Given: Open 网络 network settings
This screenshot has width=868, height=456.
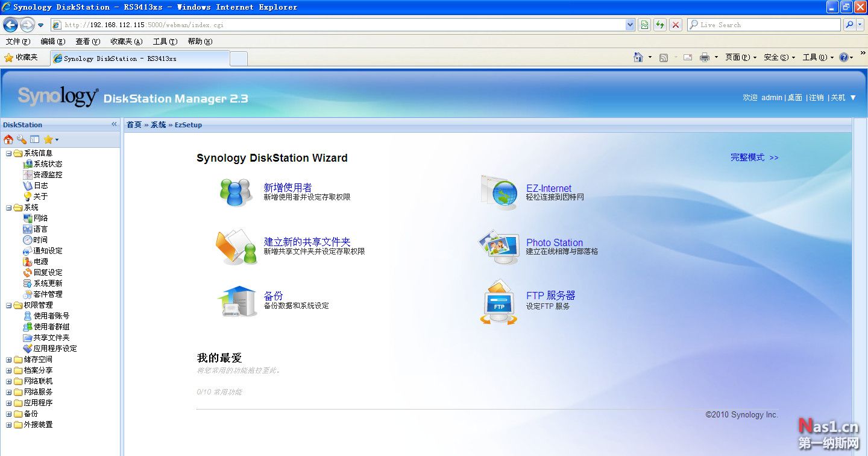Looking at the screenshot, I should point(40,218).
